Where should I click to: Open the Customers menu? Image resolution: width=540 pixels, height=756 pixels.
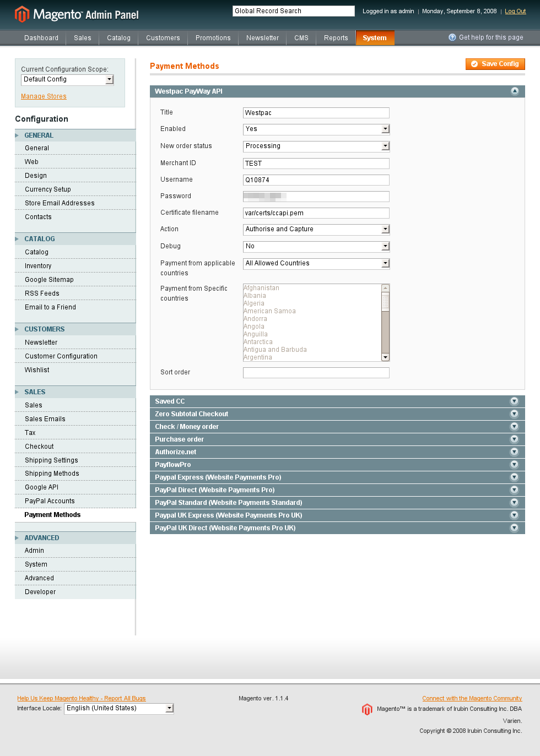(x=163, y=38)
